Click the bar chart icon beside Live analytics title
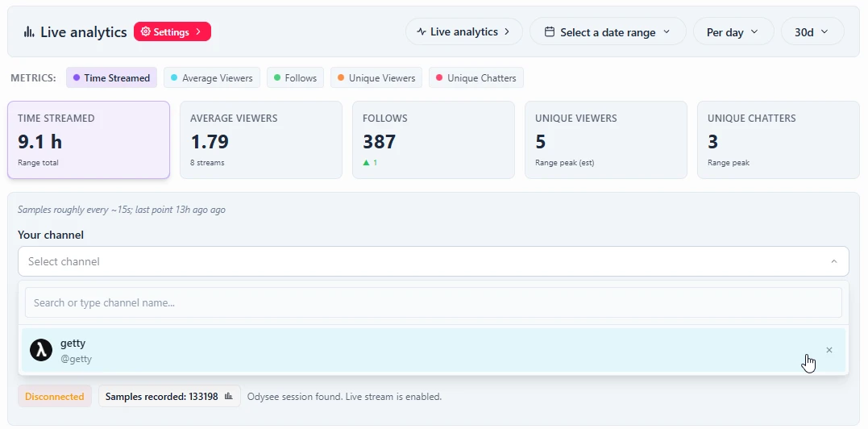The image size is (868, 429). coord(29,32)
